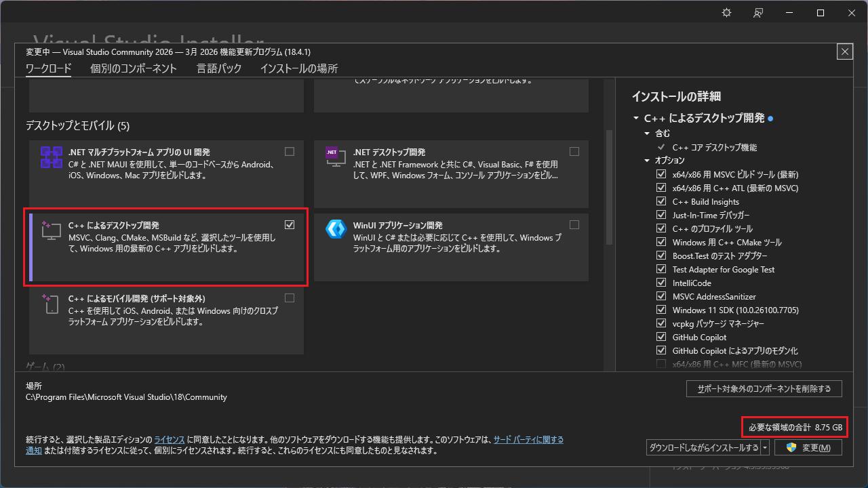Uncheck x64/x86 用 C++ ATL option
868x488 pixels.
point(661,188)
